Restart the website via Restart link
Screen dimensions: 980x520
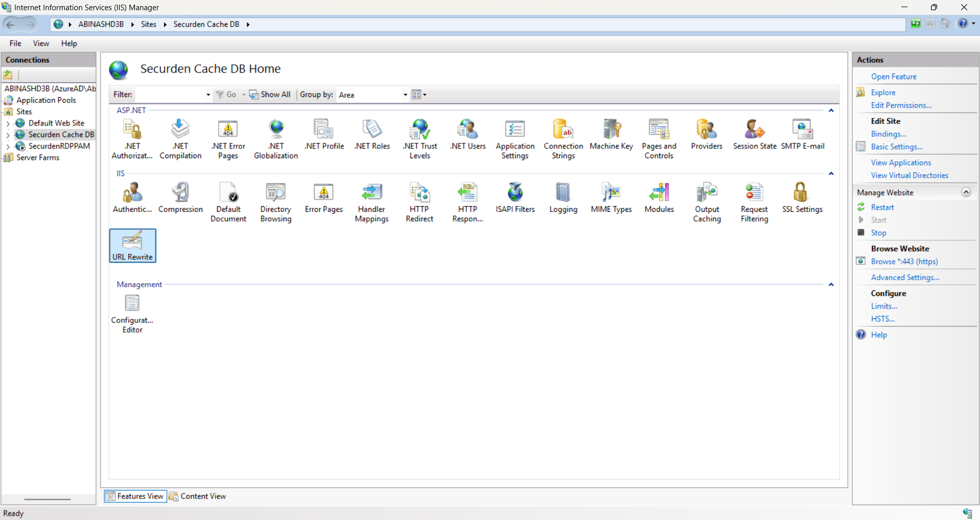(882, 207)
